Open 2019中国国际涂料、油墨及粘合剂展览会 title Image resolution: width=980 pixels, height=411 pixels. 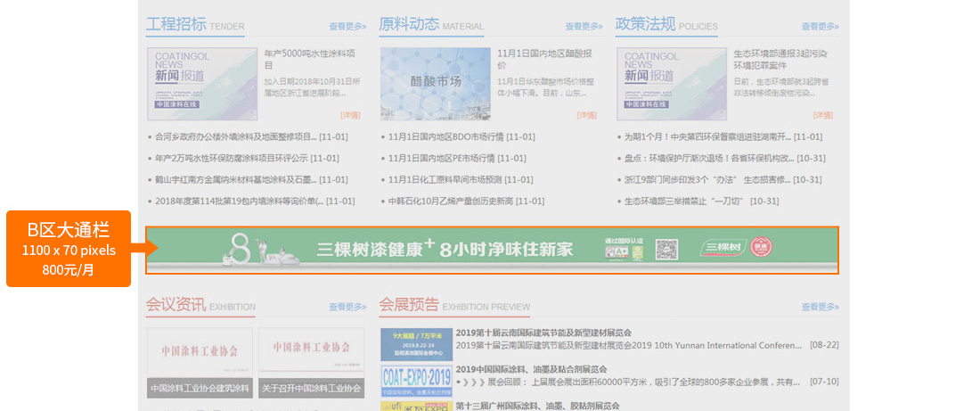tap(531, 369)
